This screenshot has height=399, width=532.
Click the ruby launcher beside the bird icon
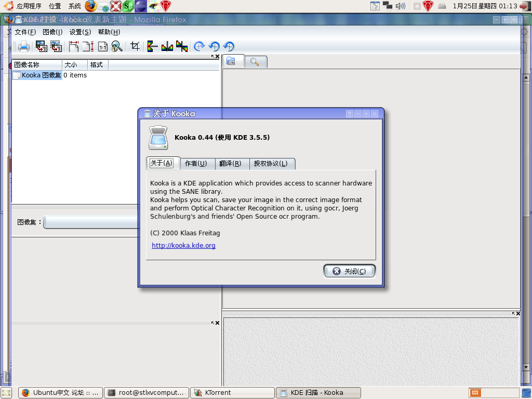point(166,6)
